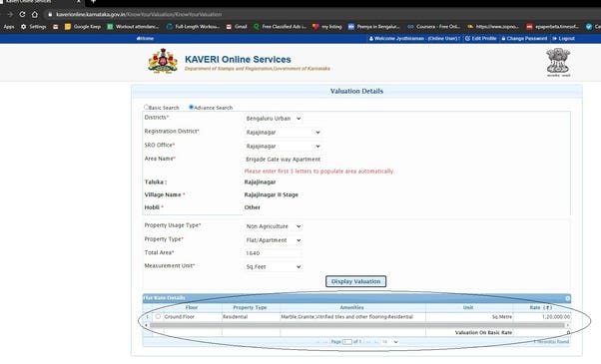Viewport: 601px width, 364px height.
Task: Click the Display Valuation button
Action: [355, 281]
